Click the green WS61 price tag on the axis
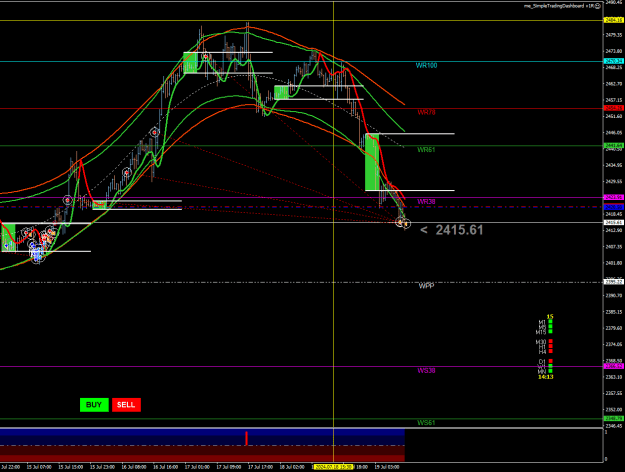625x472 pixels. tap(614, 418)
